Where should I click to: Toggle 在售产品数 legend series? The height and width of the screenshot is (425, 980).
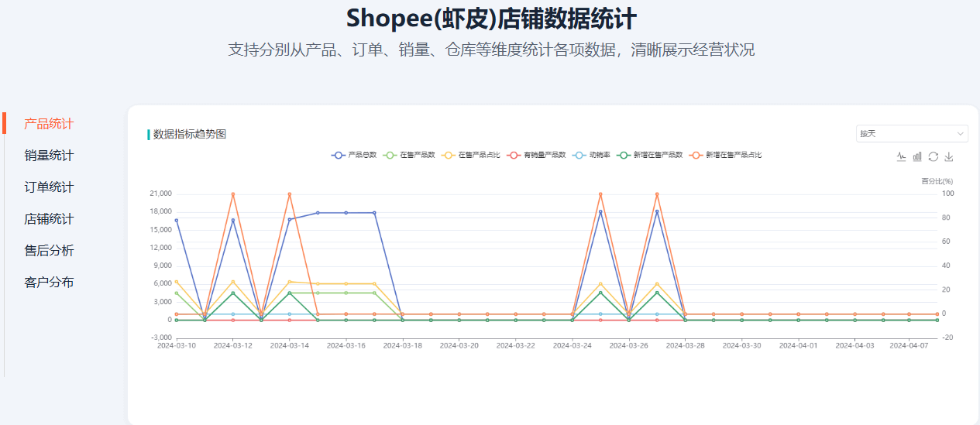410,155
